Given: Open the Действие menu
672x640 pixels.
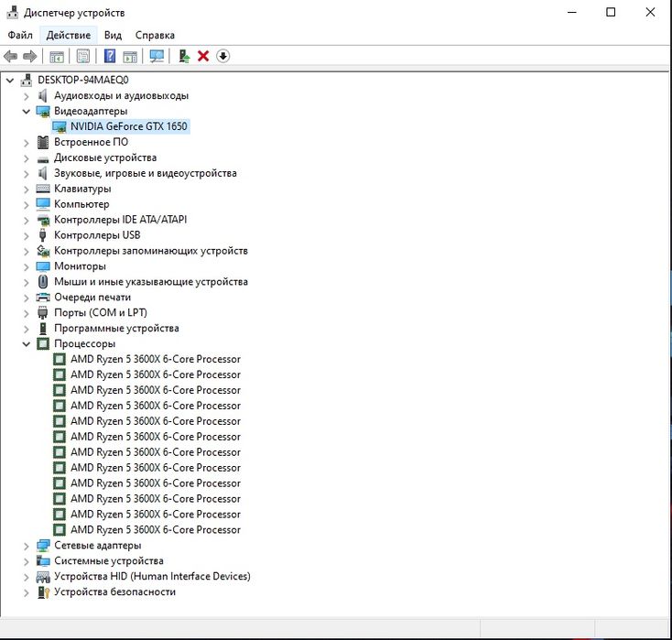Looking at the screenshot, I should pos(69,35).
